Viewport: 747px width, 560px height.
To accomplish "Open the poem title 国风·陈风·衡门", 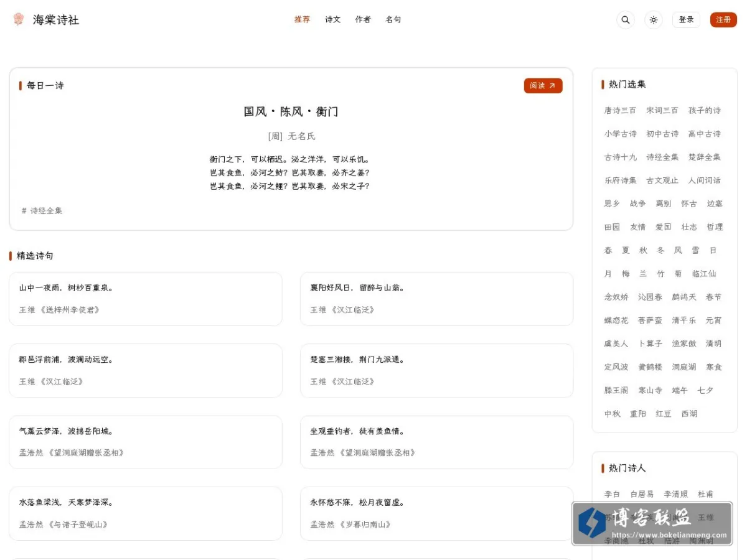I will tap(291, 112).
